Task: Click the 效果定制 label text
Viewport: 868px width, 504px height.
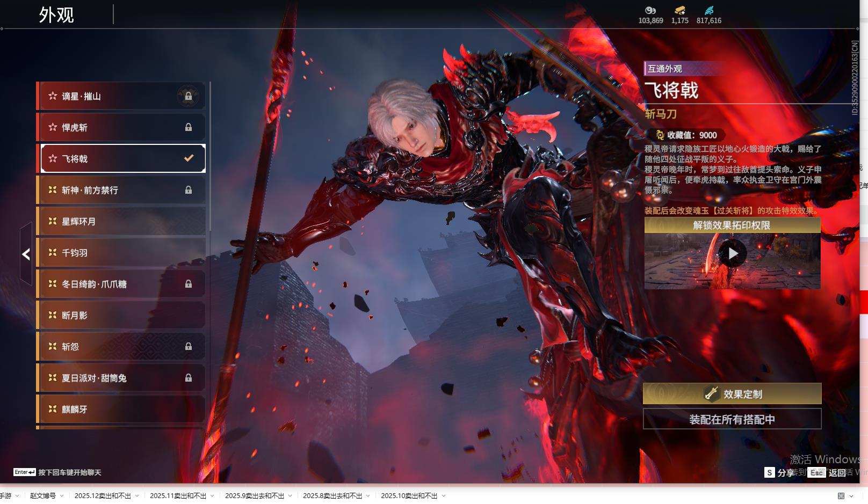Action: (743, 394)
